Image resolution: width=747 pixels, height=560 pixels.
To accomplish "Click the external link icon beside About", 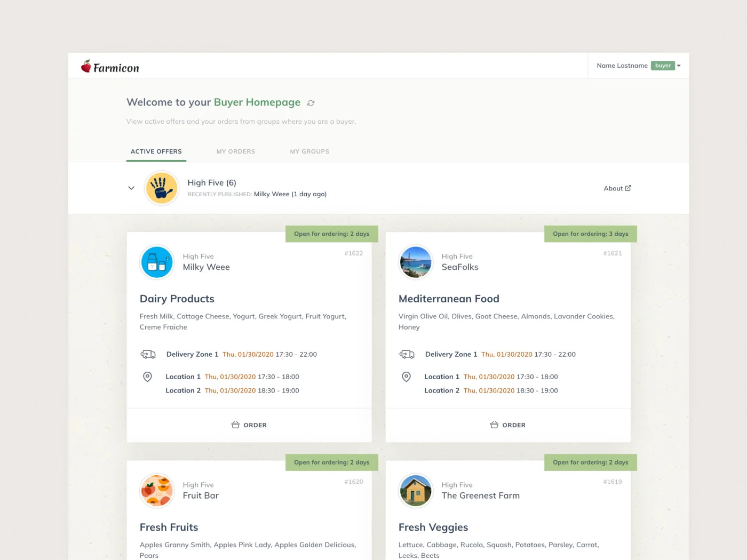I will point(628,188).
